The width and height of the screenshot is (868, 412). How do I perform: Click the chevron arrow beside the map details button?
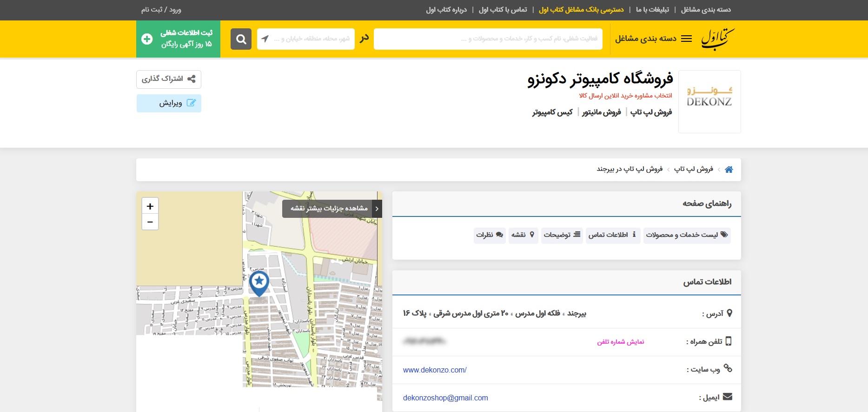pyautogui.click(x=377, y=209)
